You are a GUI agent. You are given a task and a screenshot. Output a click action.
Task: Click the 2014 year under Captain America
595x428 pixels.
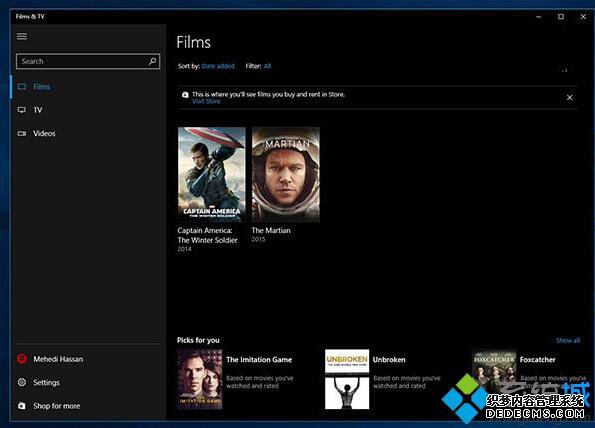(184, 249)
